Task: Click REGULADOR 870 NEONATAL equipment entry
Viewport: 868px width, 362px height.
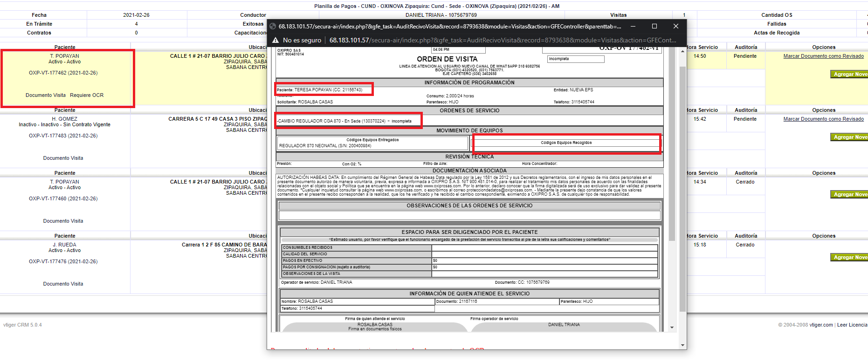Action: pyautogui.click(x=325, y=146)
